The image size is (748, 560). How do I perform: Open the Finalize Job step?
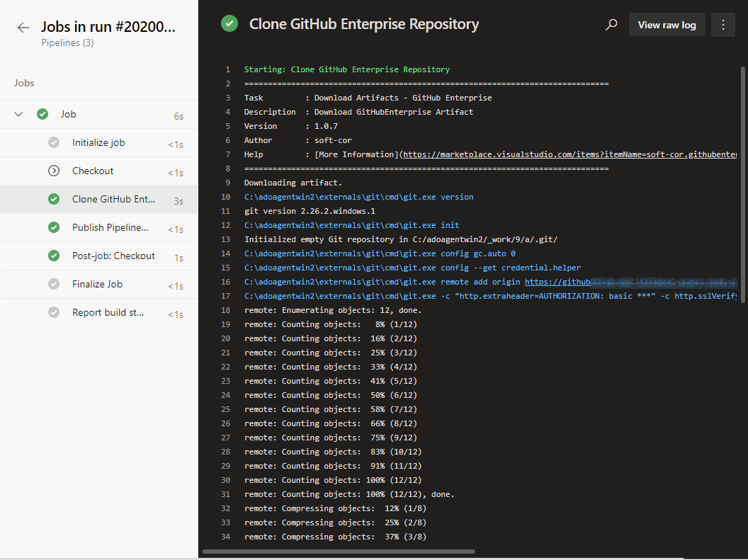click(98, 284)
